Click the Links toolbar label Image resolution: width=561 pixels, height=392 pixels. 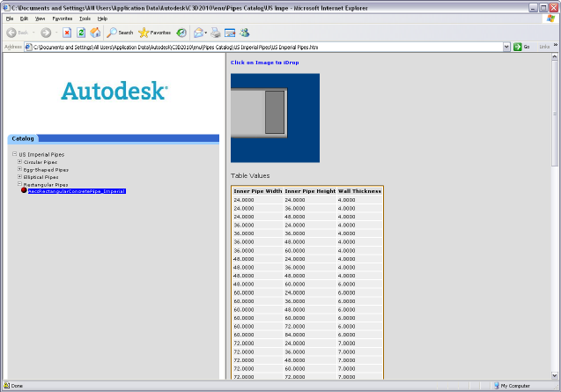[x=544, y=47]
